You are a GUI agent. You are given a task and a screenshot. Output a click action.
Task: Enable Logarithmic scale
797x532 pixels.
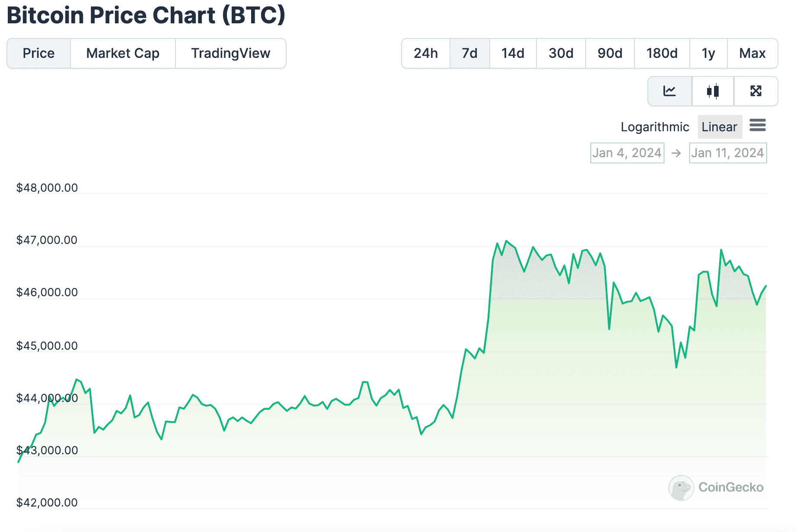(x=654, y=127)
